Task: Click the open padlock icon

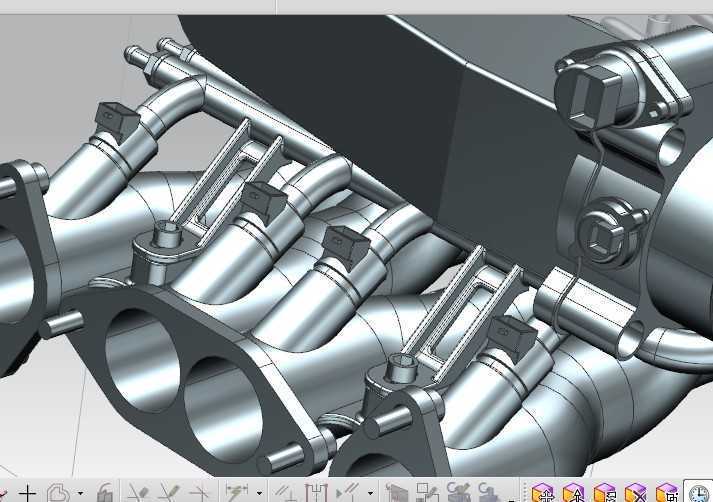Action: (x=105, y=493)
